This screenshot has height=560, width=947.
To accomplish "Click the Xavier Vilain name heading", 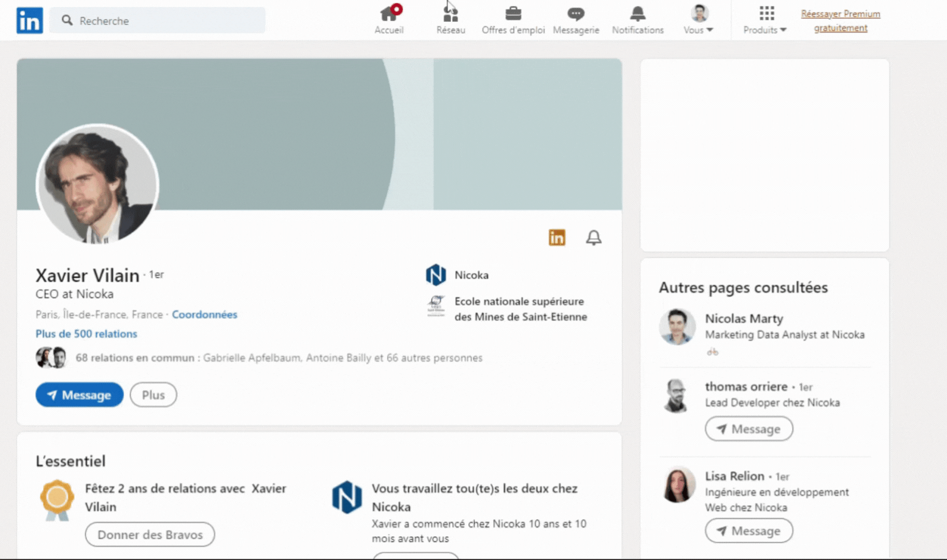I will coord(87,275).
